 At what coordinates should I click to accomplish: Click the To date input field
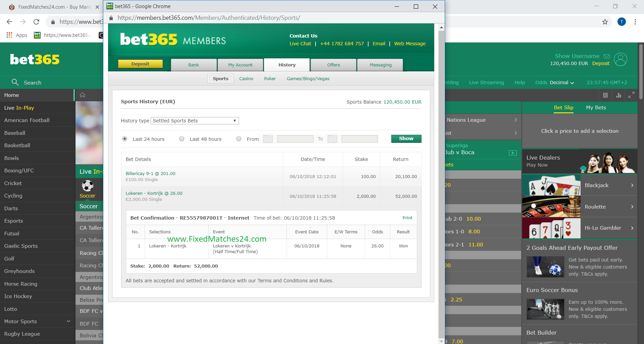359,139
